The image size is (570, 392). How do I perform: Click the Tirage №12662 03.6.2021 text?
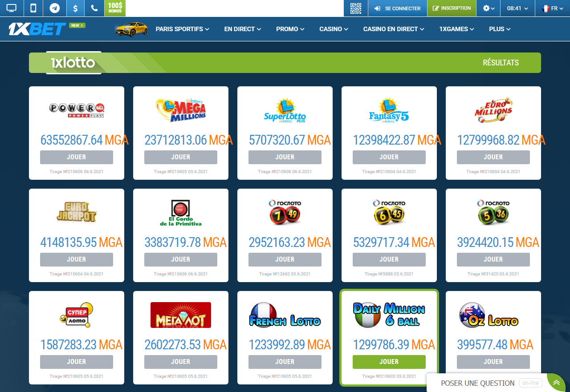[285, 274]
